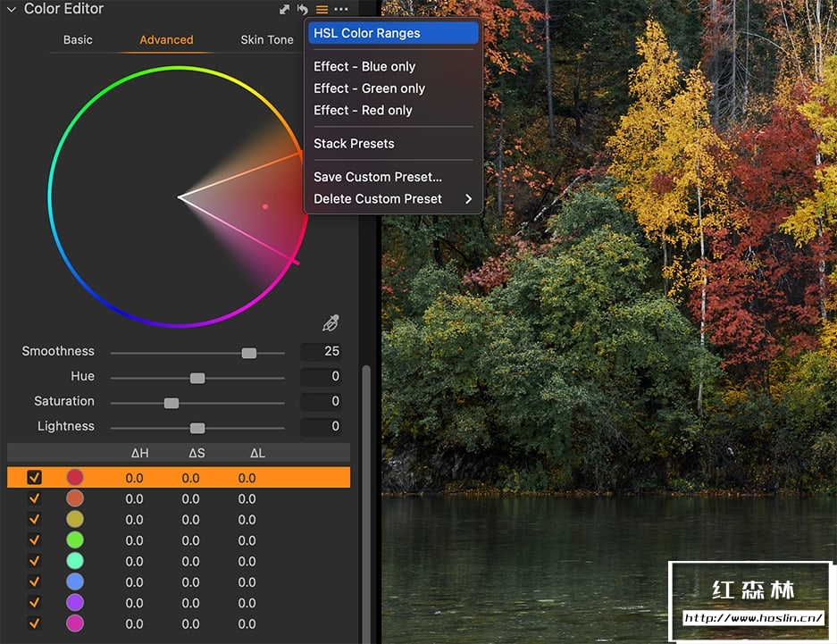
Task: Select the green color range swatch
Action: point(75,540)
